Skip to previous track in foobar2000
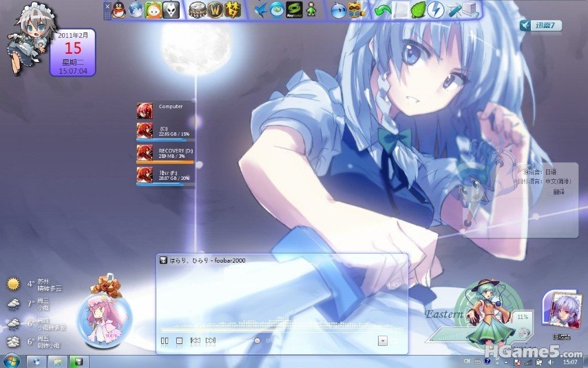The height and width of the screenshot is (368, 588). pos(195,340)
